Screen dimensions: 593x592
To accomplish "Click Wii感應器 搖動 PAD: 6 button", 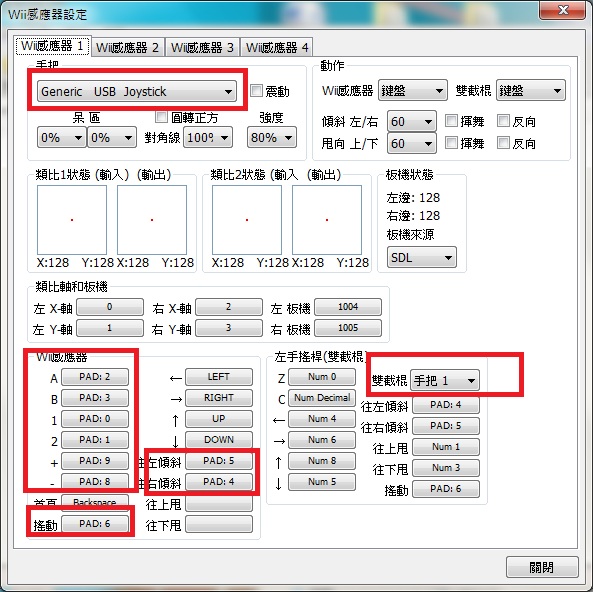I will tap(95, 524).
